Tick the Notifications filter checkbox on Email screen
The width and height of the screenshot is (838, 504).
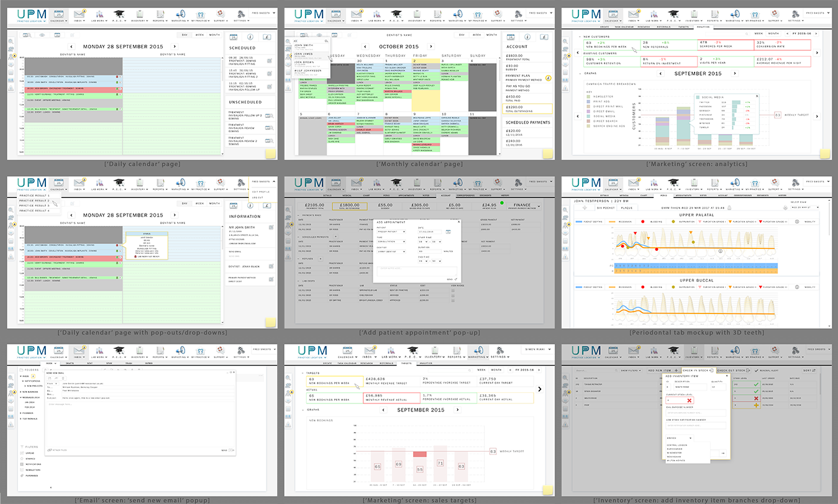[x=22, y=464]
